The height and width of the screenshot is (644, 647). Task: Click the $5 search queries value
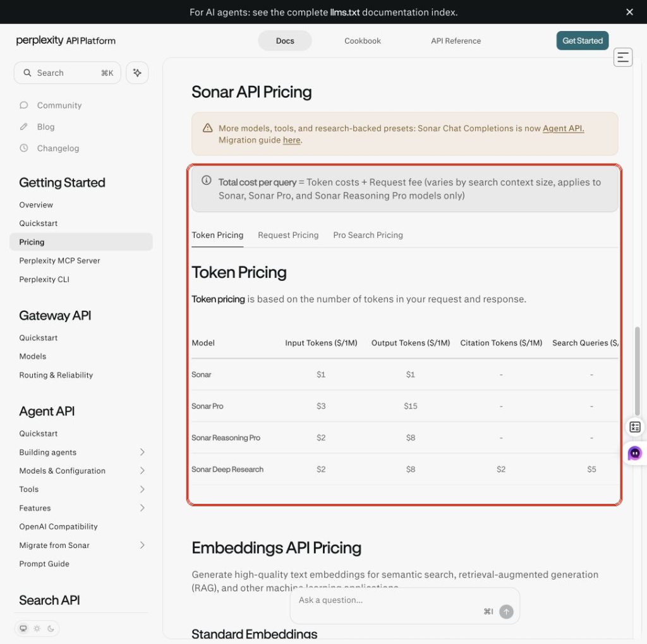coord(591,470)
